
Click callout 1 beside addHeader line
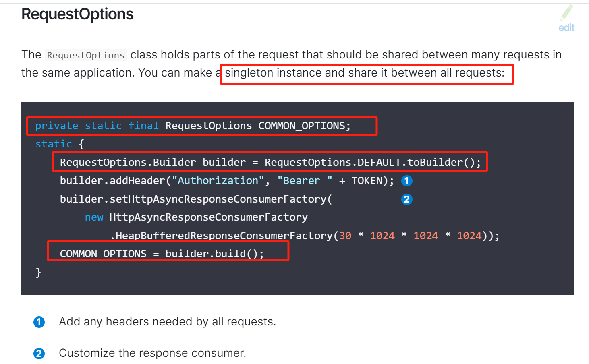coord(407,181)
